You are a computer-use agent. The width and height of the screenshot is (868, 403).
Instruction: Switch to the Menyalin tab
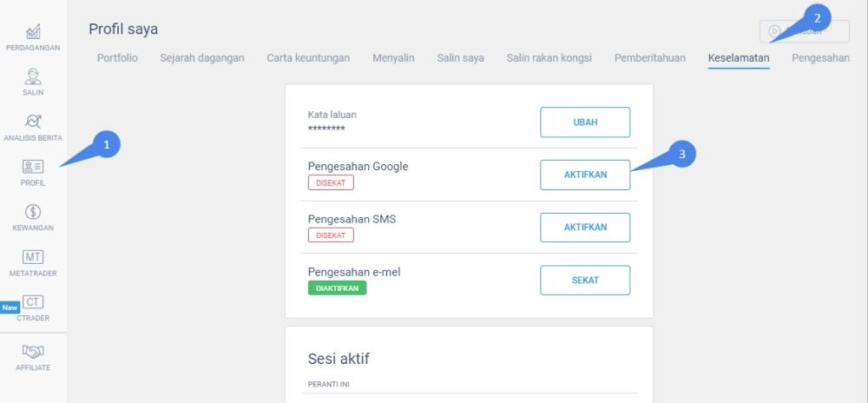pos(393,58)
